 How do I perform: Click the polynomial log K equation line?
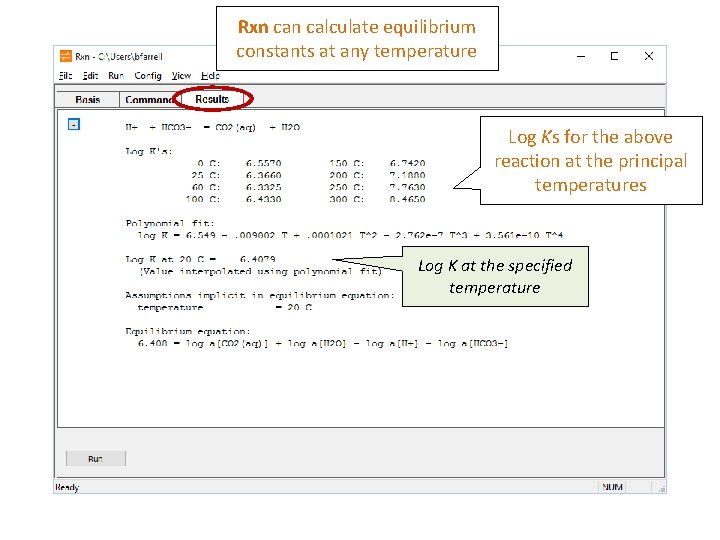pos(350,235)
